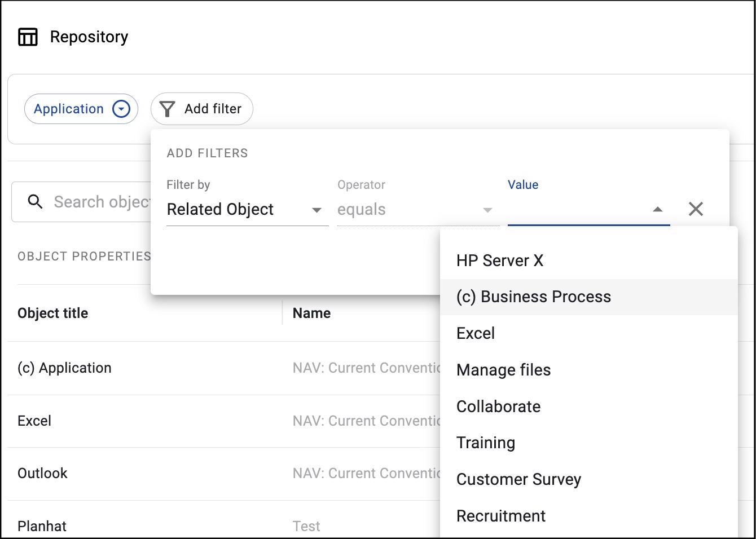The width and height of the screenshot is (756, 539).
Task: Click the Search objects field
Action: coord(82,202)
